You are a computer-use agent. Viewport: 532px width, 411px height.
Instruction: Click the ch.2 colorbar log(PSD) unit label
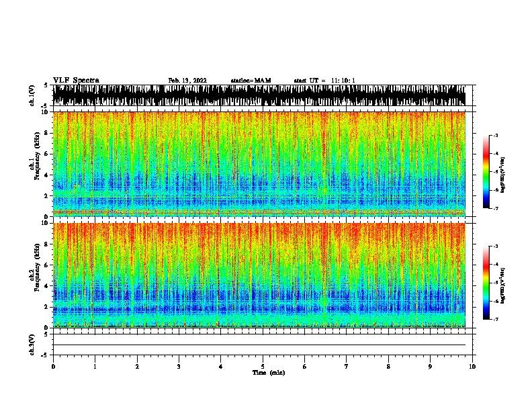[x=502, y=285]
